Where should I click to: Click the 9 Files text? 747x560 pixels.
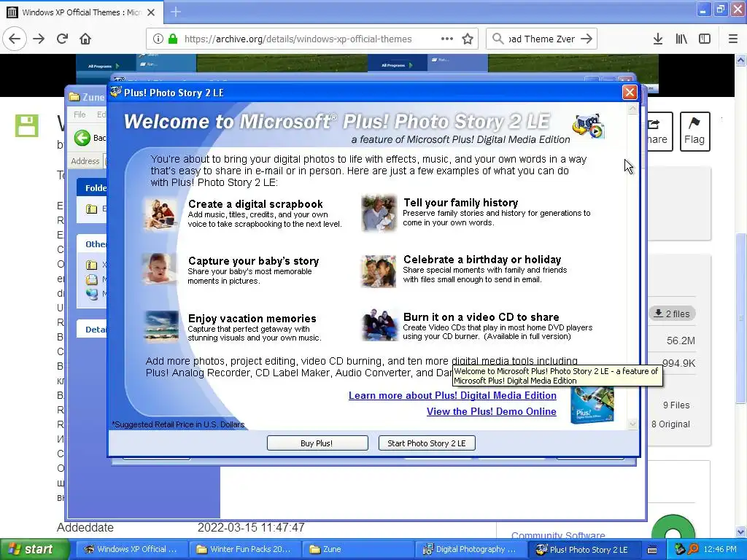click(676, 405)
